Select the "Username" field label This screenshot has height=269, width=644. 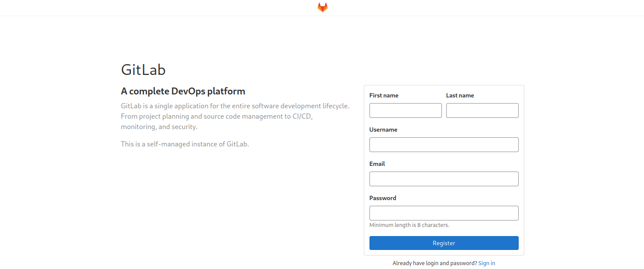[383, 130]
